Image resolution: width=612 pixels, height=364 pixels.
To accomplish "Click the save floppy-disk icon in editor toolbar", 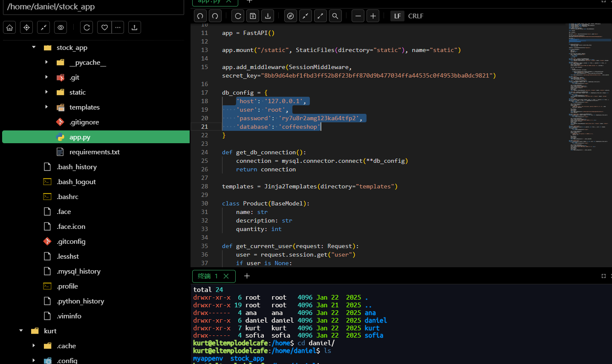I will pos(253,16).
